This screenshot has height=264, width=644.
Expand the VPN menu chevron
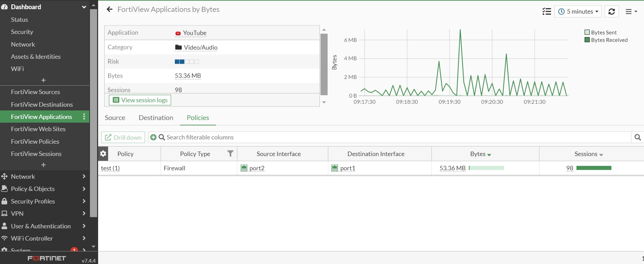(84, 213)
